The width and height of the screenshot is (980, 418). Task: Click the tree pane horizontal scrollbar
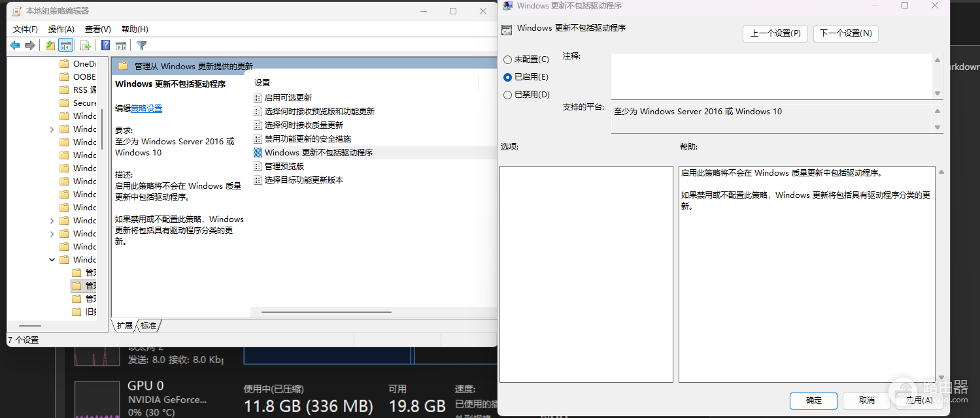pyautogui.click(x=30, y=325)
